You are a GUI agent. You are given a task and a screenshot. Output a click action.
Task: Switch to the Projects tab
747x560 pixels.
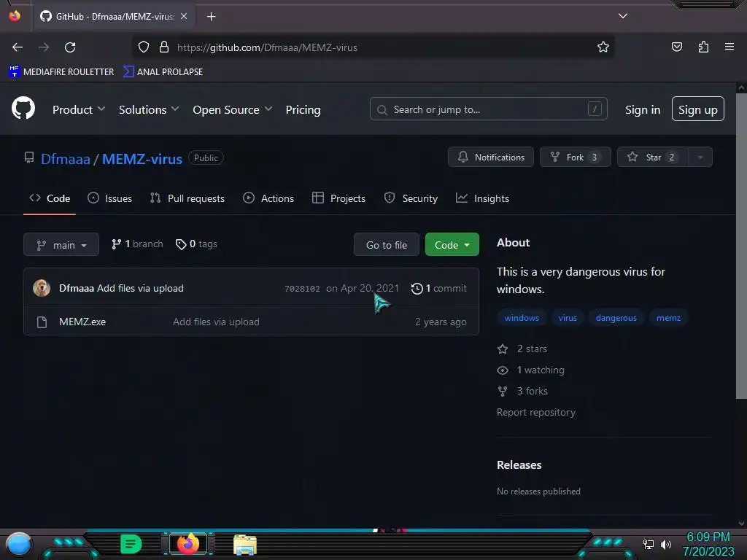tap(338, 198)
